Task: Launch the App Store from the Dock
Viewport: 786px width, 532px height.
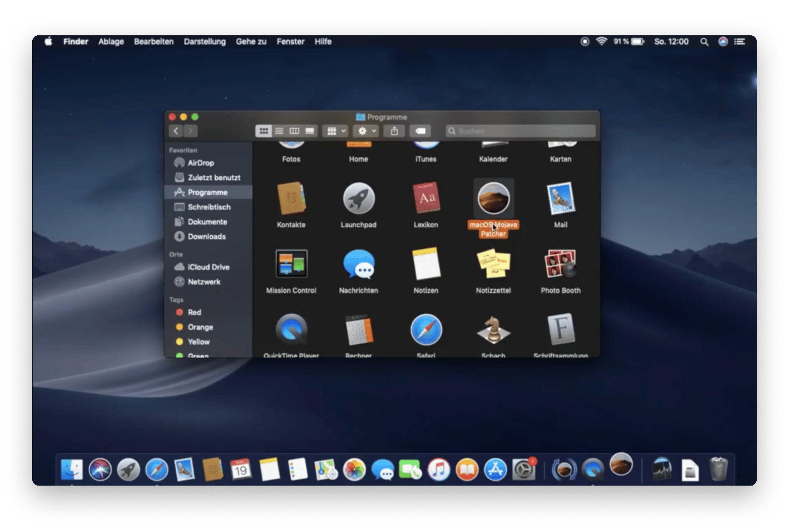Action: point(495,470)
